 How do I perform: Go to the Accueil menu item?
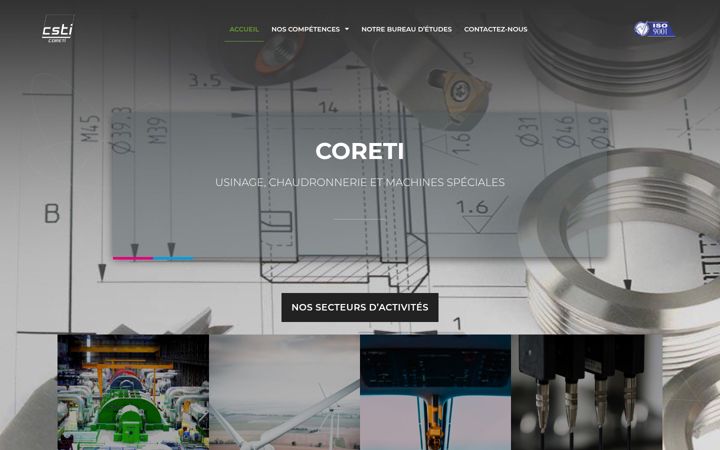click(244, 29)
